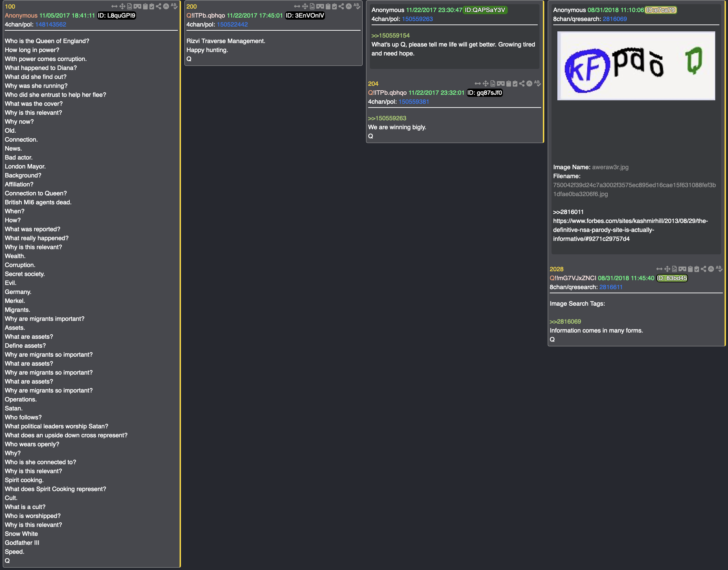Follow quote reference >>150559154

(x=391, y=35)
